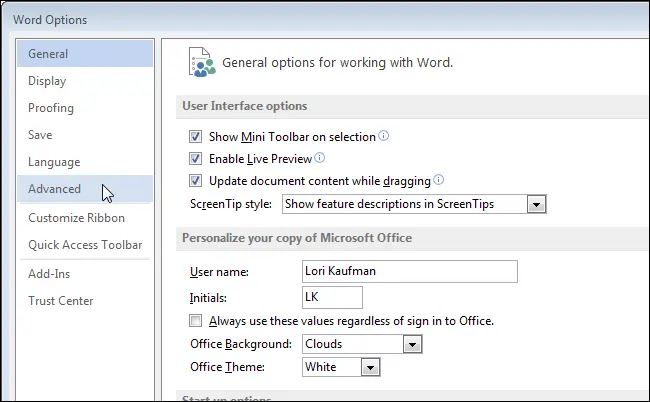
Task: Uncheck Enable Live Preview checkbox
Action: point(195,158)
